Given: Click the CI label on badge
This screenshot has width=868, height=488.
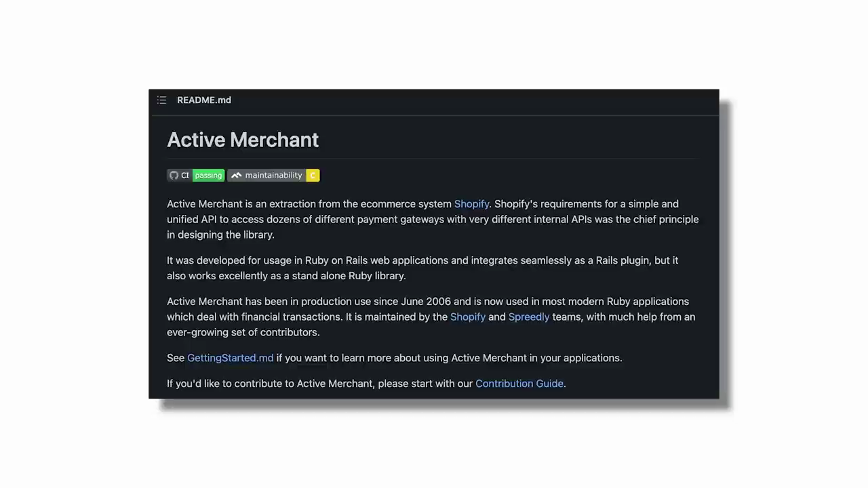Looking at the screenshot, I should pyautogui.click(x=185, y=176).
